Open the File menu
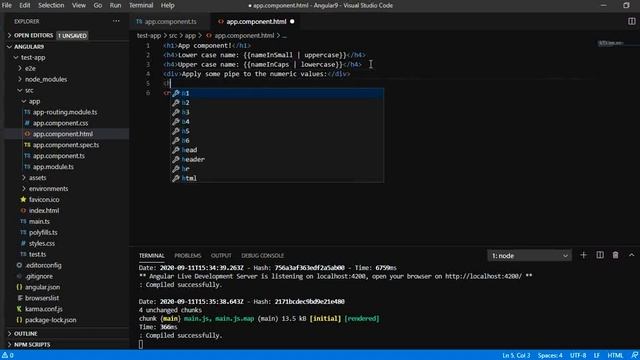Viewport: 640px width, 360px height. click(x=7, y=5)
